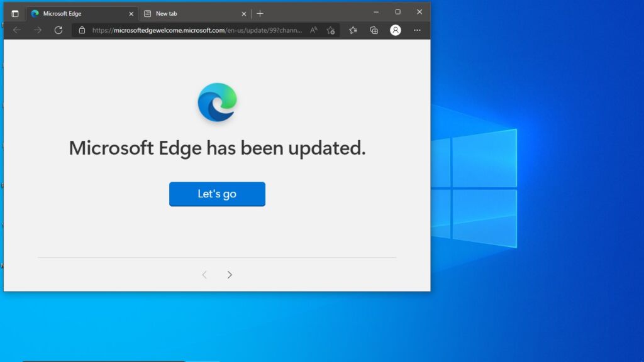Maximize the Edge window
This screenshot has height=362, width=644.
click(397, 12)
